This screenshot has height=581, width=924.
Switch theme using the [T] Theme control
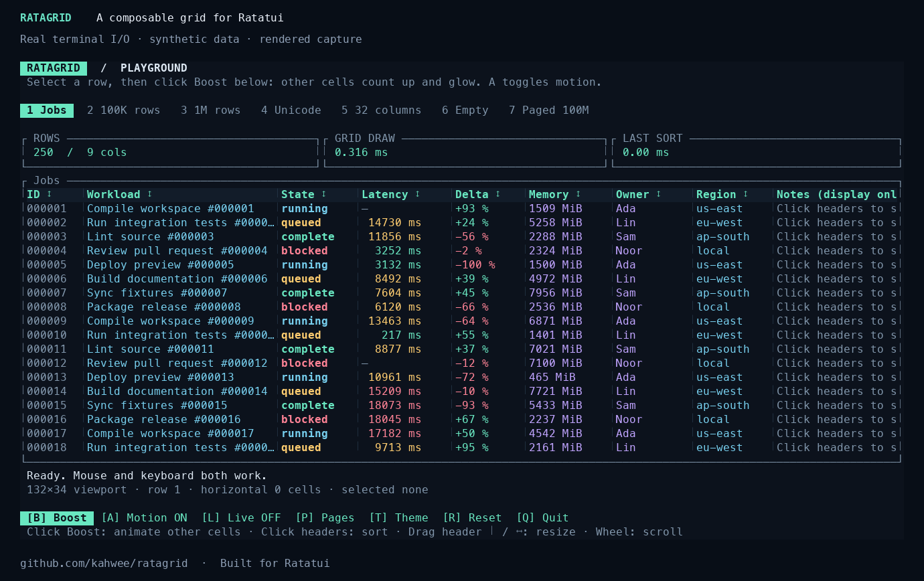coord(398,517)
